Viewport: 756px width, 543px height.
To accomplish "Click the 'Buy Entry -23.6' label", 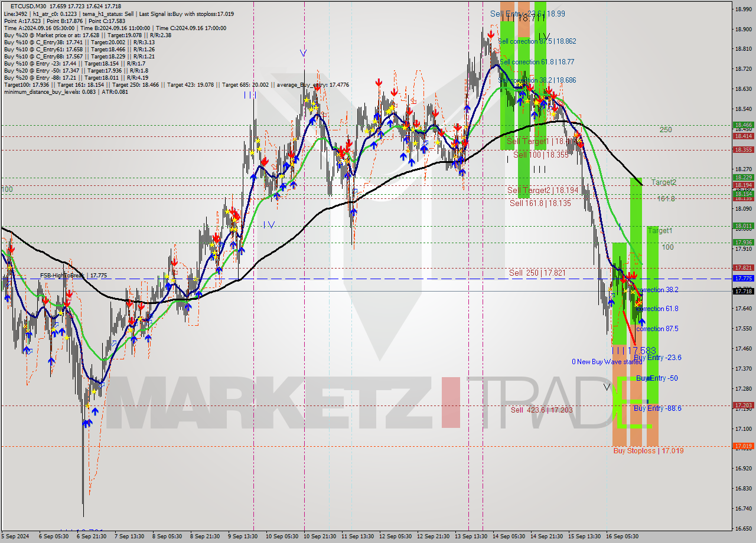I will click(x=657, y=358).
